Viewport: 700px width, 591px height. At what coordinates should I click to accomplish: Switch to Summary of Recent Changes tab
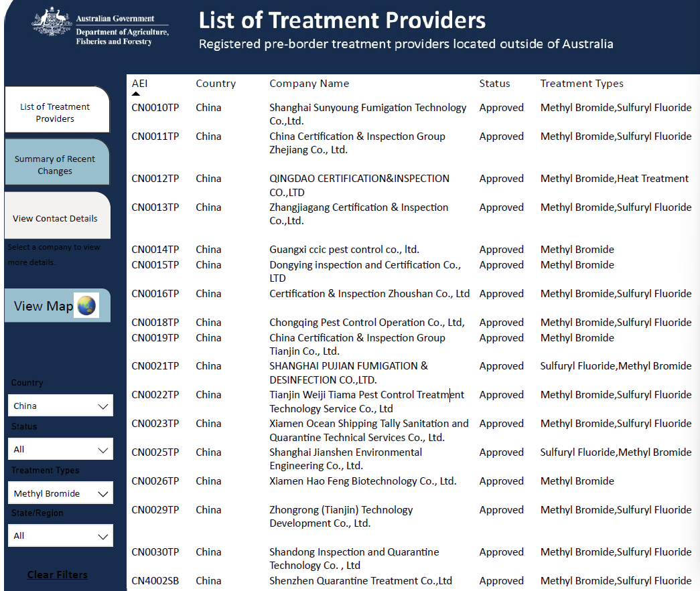point(57,163)
